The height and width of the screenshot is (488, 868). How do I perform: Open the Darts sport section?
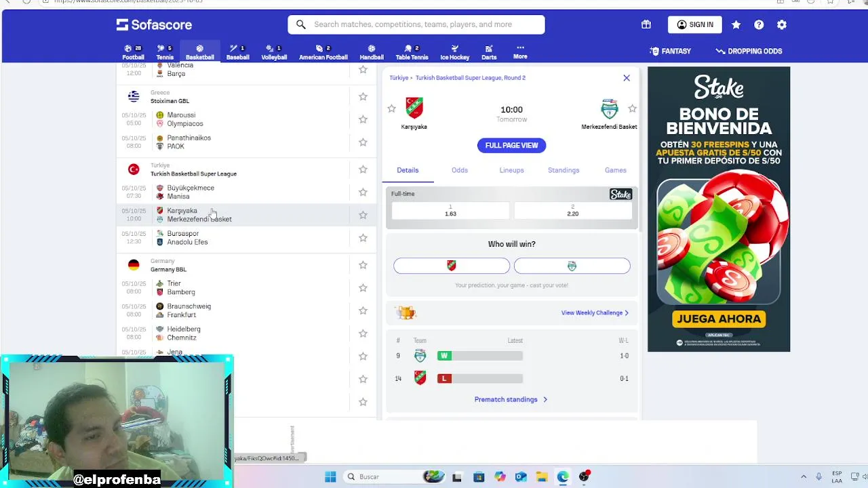click(489, 52)
